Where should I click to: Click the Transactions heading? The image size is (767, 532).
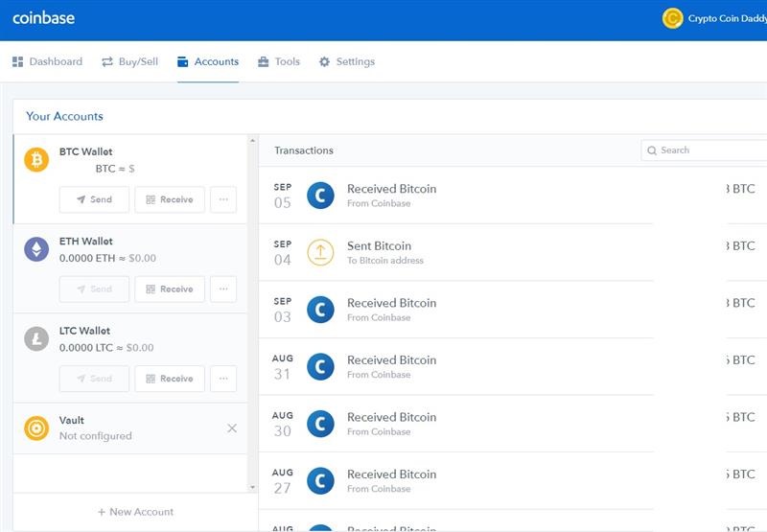[x=304, y=150]
